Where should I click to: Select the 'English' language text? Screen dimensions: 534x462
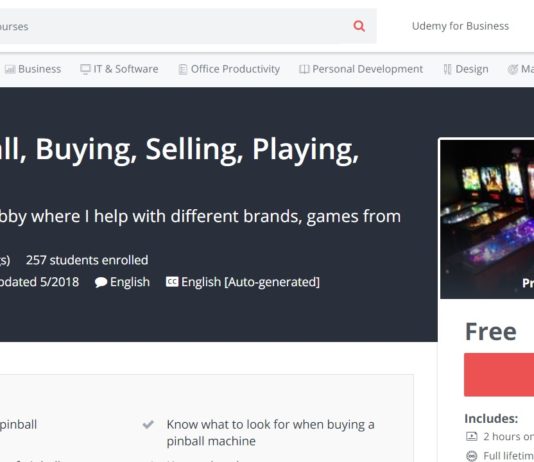(x=130, y=282)
